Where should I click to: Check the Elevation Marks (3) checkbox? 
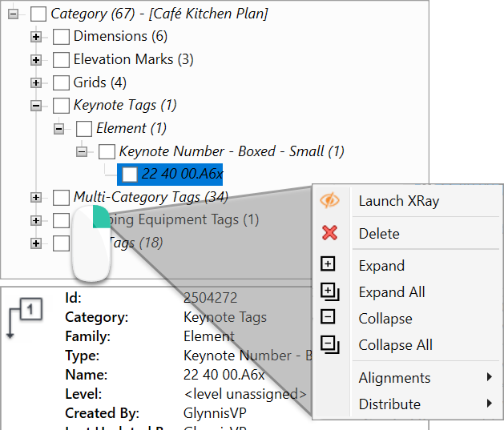[x=61, y=60]
